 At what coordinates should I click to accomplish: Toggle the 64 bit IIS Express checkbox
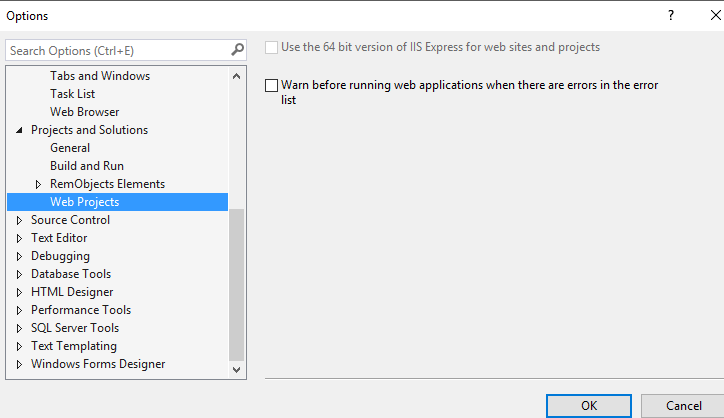click(x=271, y=47)
